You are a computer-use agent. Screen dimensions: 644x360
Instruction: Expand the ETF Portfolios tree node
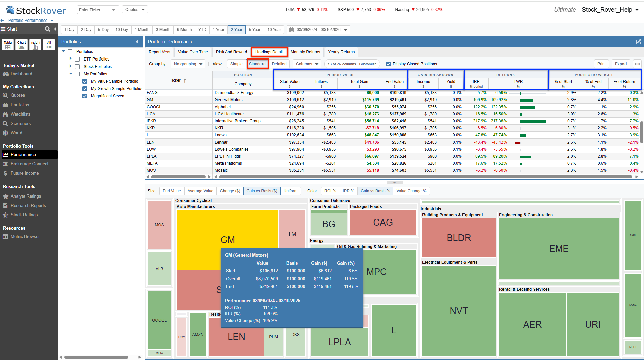70,59
